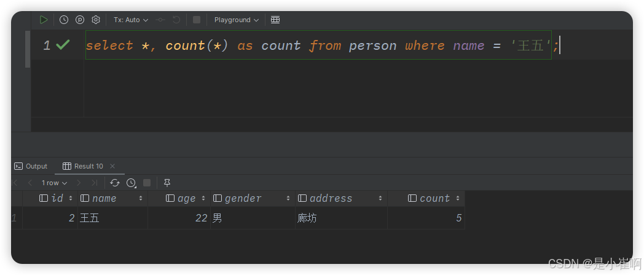644x275 pixels.
Task: Click the editor vertical scrollbar thumb
Action: pos(28,49)
